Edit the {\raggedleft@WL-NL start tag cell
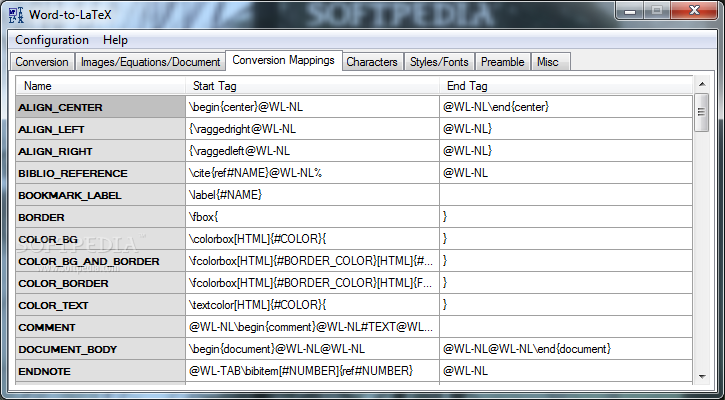725x400 pixels. (313, 151)
